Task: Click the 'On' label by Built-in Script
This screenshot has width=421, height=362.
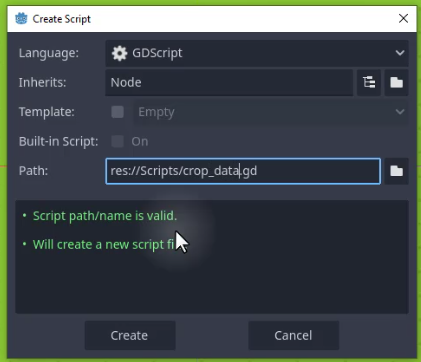Action: (140, 141)
